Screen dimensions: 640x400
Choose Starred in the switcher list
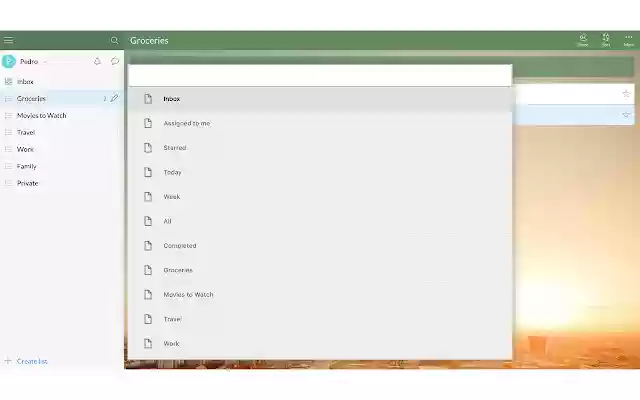pos(320,148)
